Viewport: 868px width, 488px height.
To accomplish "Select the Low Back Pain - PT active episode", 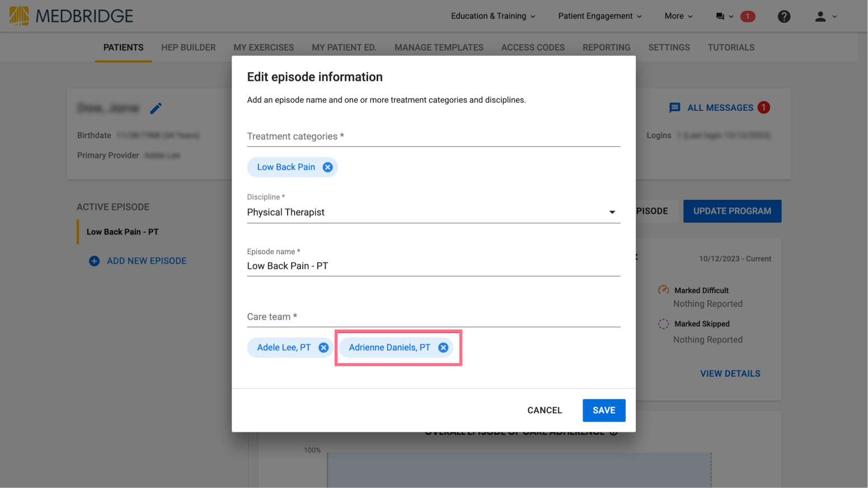I will (123, 232).
